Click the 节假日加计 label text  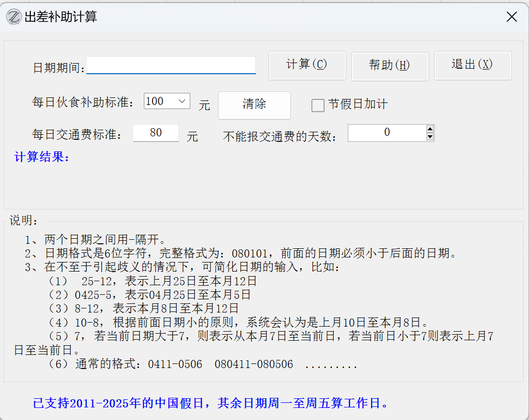point(358,104)
